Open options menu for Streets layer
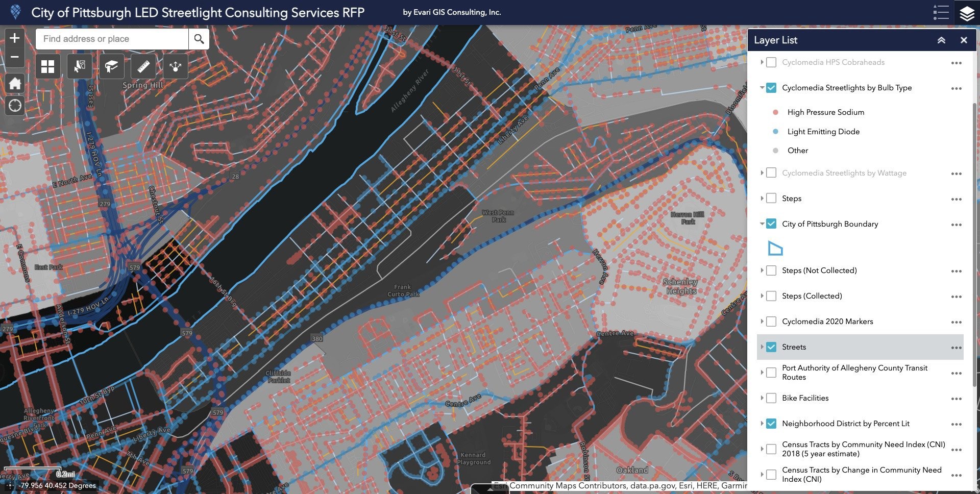 956,348
